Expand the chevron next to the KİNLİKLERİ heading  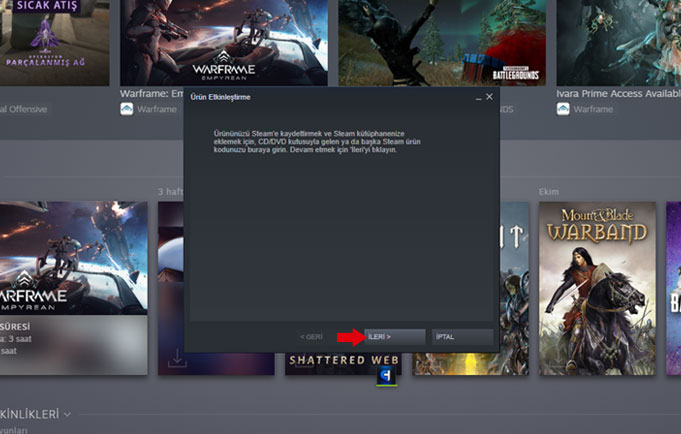[67, 413]
